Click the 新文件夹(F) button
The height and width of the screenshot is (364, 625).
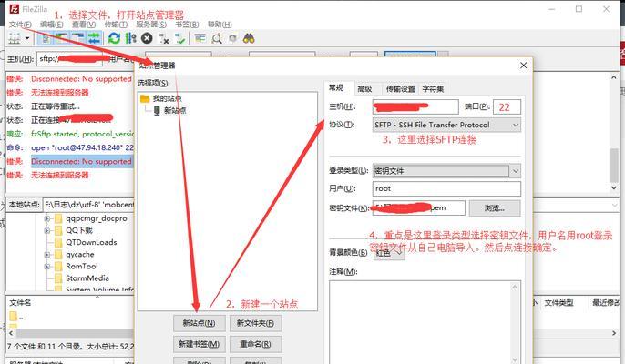(x=255, y=323)
